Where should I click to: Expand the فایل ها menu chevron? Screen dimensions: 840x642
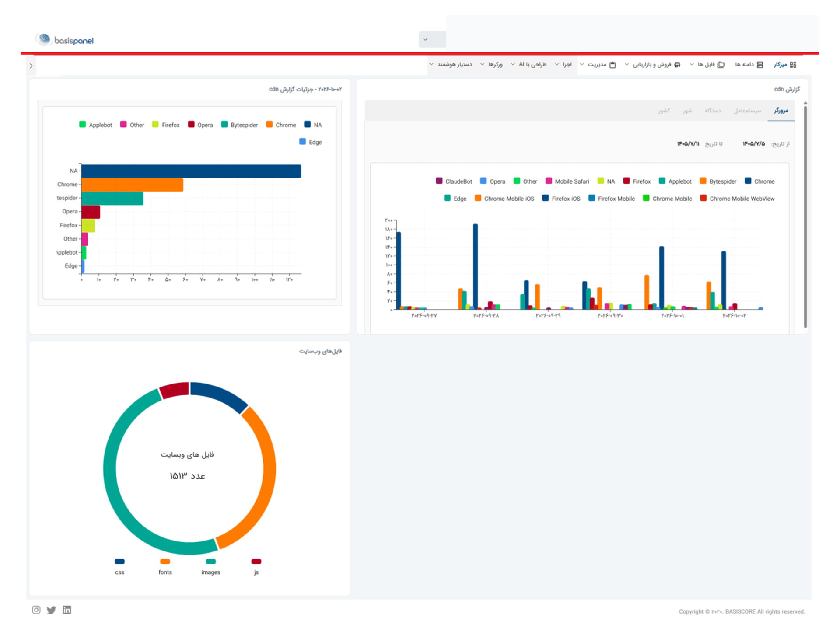tap(692, 64)
